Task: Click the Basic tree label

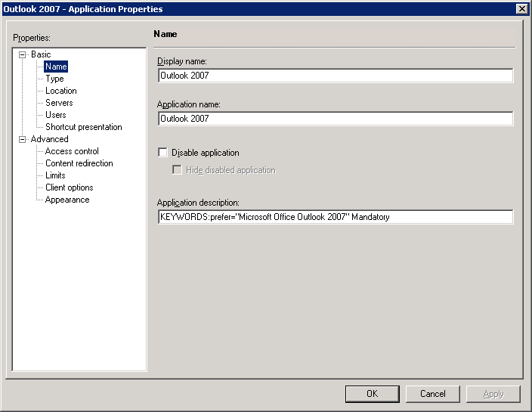Action: tap(41, 54)
